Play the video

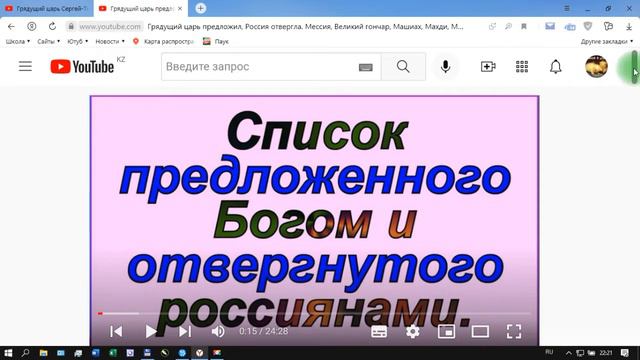(151, 331)
